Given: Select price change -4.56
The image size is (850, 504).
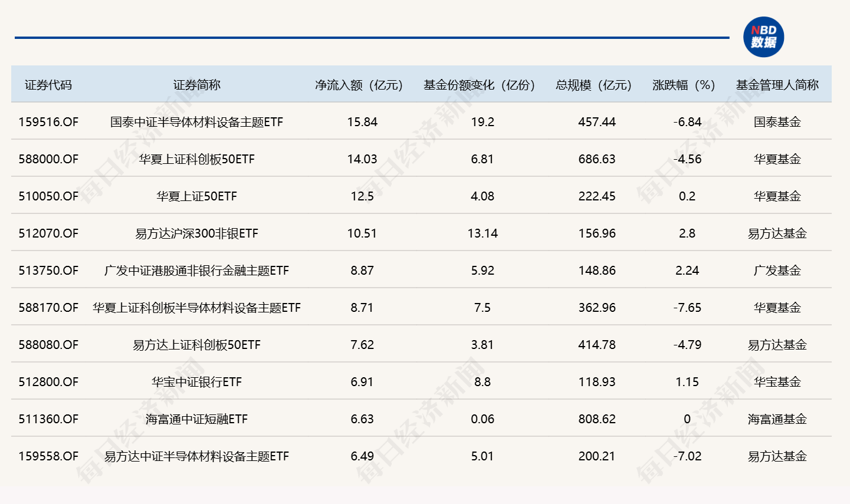Looking at the screenshot, I should (687, 159).
